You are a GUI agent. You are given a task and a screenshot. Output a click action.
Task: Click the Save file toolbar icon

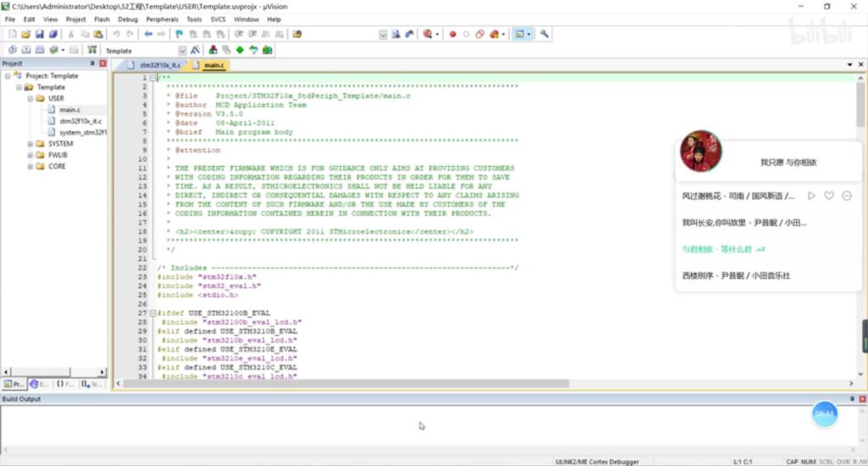39,34
